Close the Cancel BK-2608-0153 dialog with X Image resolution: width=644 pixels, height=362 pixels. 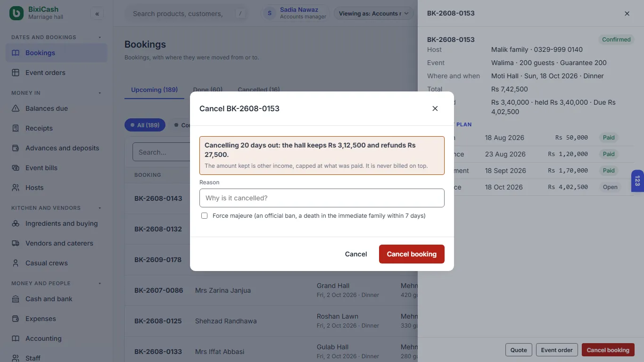click(435, 108)
